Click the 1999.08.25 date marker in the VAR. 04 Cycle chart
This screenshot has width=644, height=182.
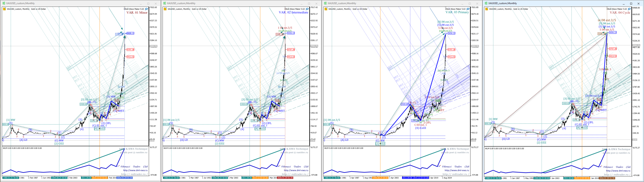coord(541,178)
